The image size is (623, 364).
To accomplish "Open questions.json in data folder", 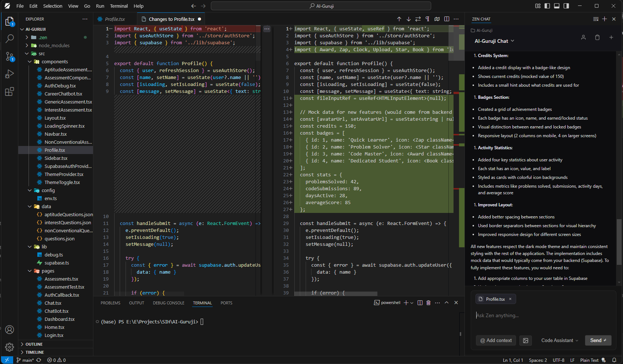I will click(59, 239).
